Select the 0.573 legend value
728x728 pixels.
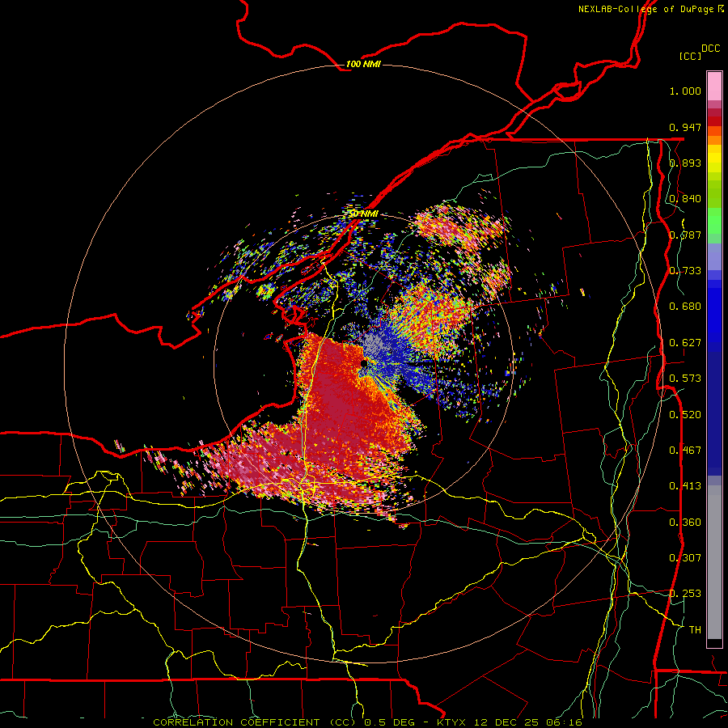click(x=685, y=379)
